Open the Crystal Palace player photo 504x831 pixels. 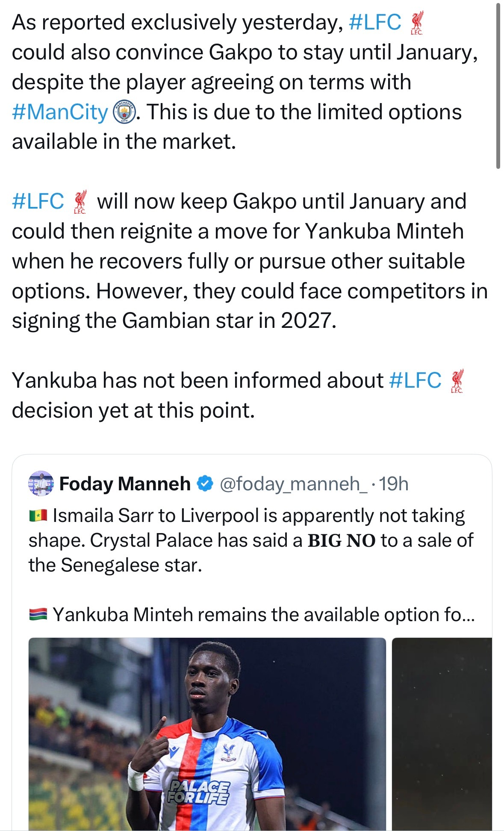click(207, 734)
